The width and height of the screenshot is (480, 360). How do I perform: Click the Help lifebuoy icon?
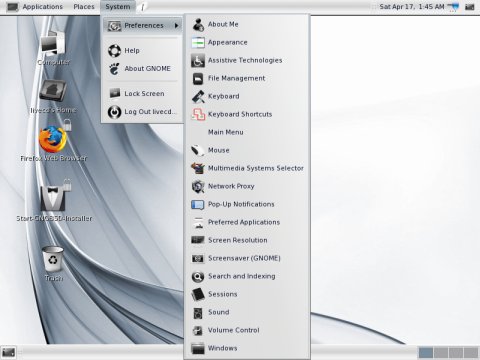114,51
